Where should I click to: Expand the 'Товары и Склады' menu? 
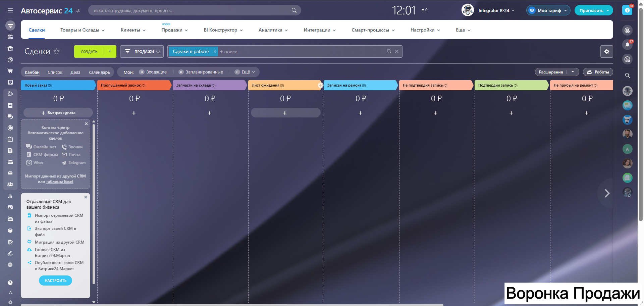(83, 30)
